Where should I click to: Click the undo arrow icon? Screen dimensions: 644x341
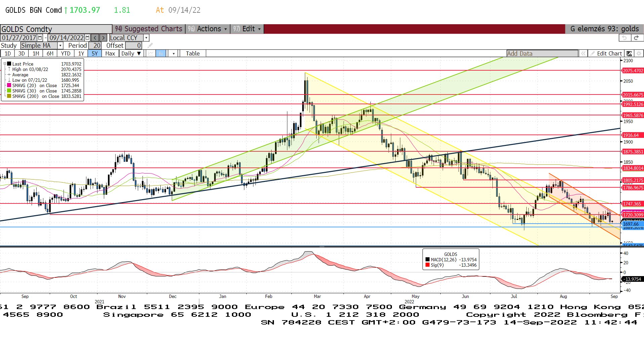pos(624,38)
